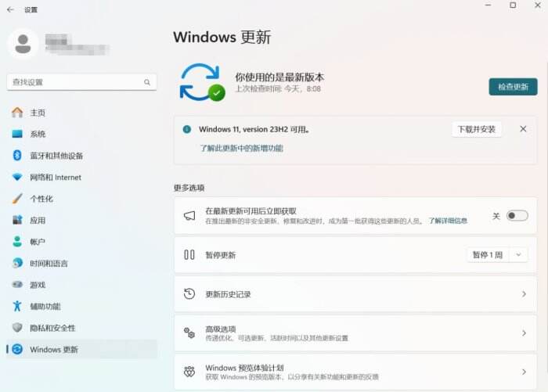Click the 游戏 gamepad icon
This screenshot has width=548, height=392.
tap(17, 284)
